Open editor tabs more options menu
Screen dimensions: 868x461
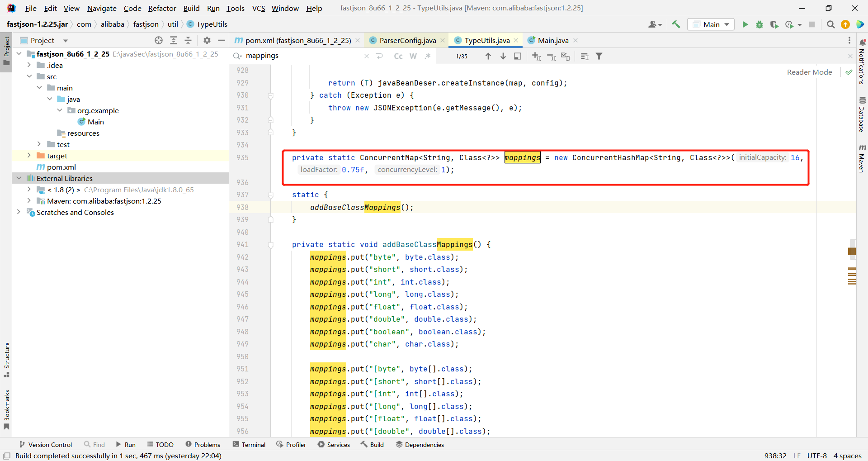[x=849, y=40]
